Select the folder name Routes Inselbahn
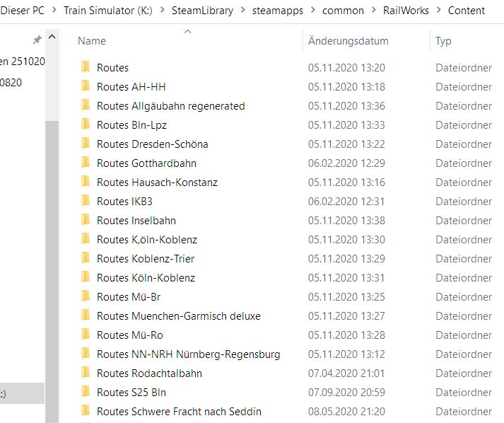504x423 pixels. point(136,221)
